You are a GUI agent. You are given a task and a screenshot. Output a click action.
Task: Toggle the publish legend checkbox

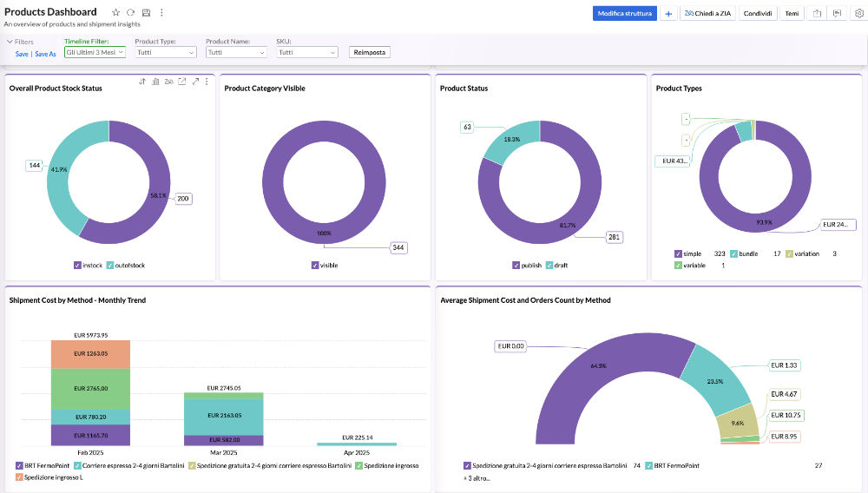tap(516, 265)
